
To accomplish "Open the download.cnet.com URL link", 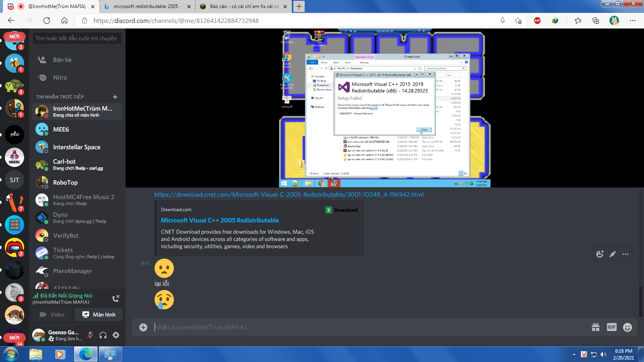I will (289, 195).
